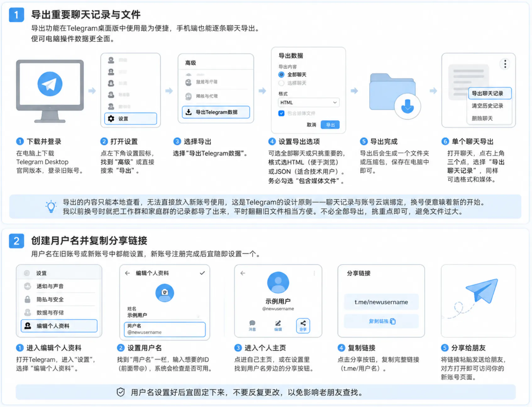Select 编辑个人资料 in settings list
Image resolution: width=532 pixels, height=407 pixels.
(x=59, y=326)
